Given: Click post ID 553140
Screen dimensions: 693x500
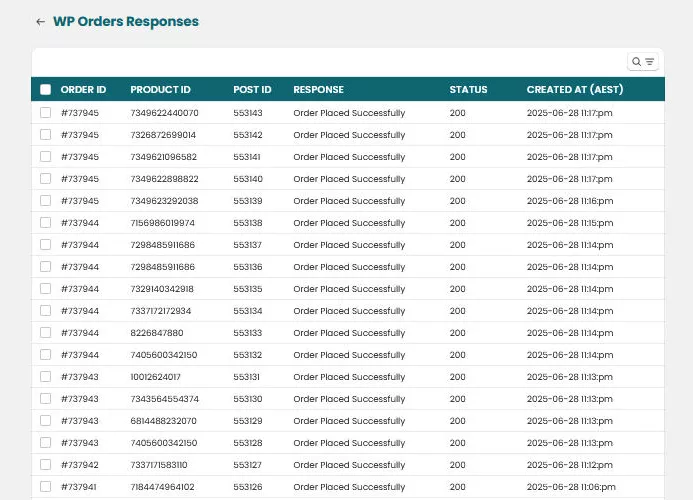Looking at the screenshot, I should tap(248, 179).
